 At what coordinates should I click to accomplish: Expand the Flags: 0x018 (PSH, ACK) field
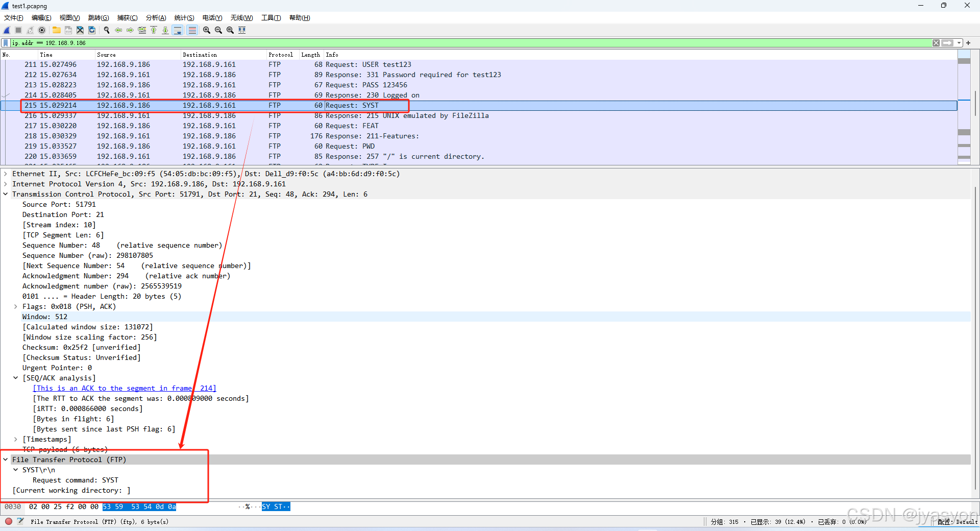(x=15, y=306)
